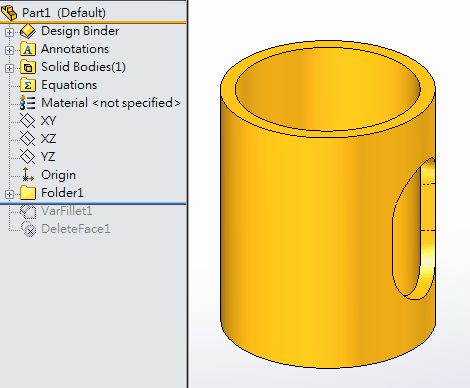Click the XY plane icon
Screen dimensions: 470x388
tap(27, 121)
